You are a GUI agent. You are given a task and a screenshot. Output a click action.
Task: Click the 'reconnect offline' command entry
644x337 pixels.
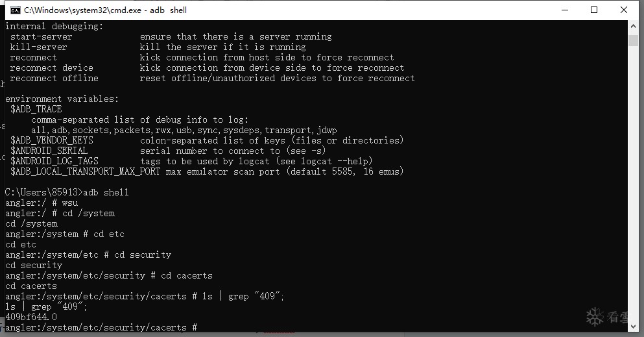(x=54, y=78)
